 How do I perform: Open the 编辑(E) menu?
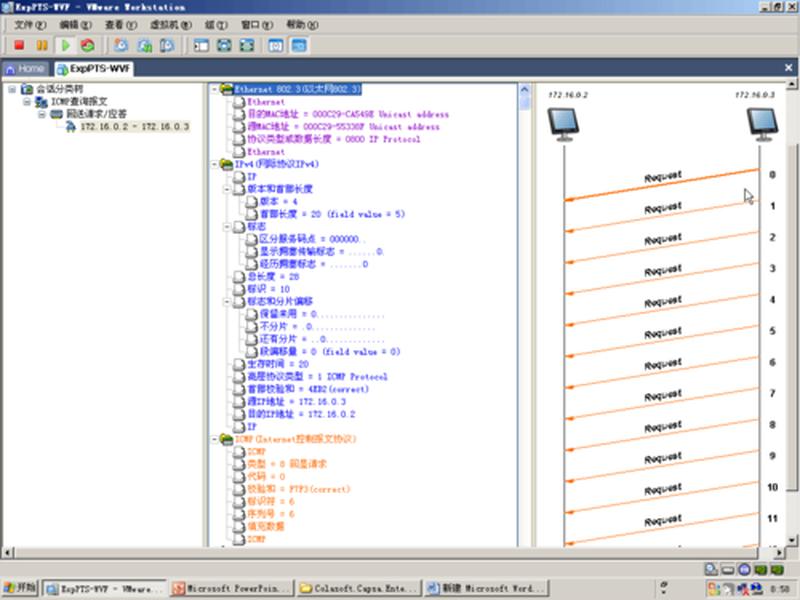[x=75, y=24]
